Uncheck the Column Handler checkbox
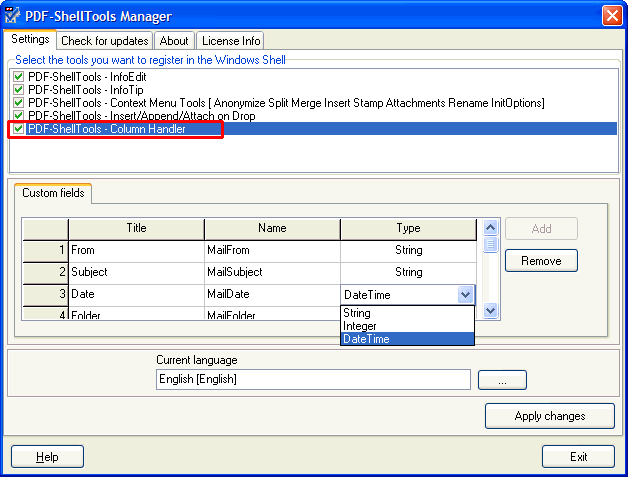Image resolution: width=628 pixels, height=477 pixels. [18, 129]
